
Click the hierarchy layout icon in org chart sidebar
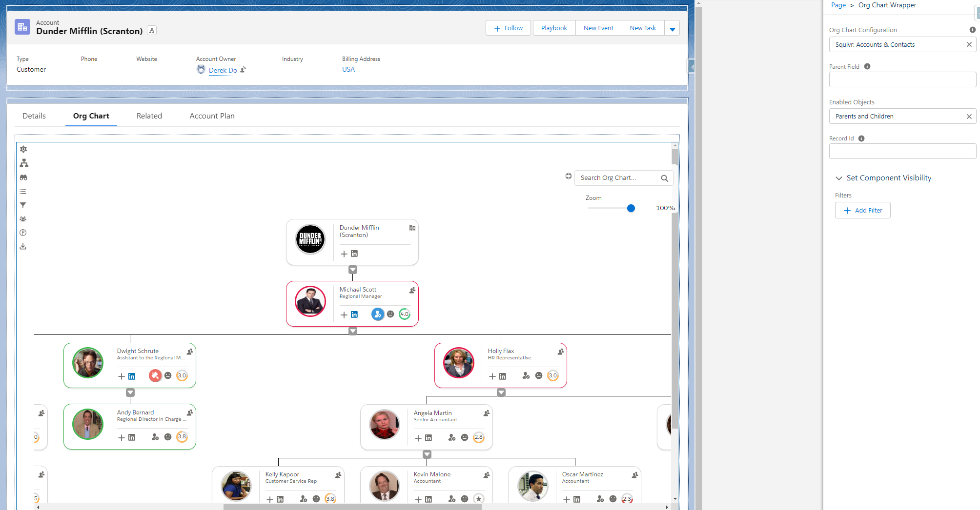point(24,163)
